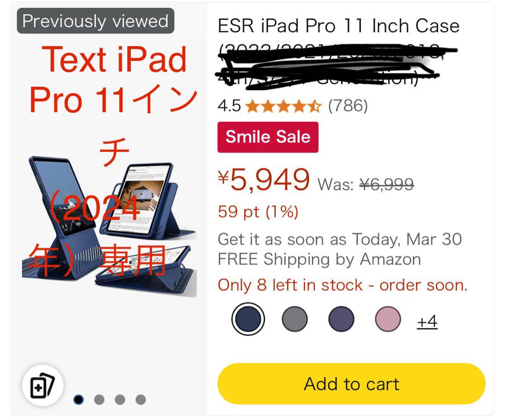This screenshot has height=420, width=505.
Task: Click the 4.5 rating number
Action: click(229, 106)
